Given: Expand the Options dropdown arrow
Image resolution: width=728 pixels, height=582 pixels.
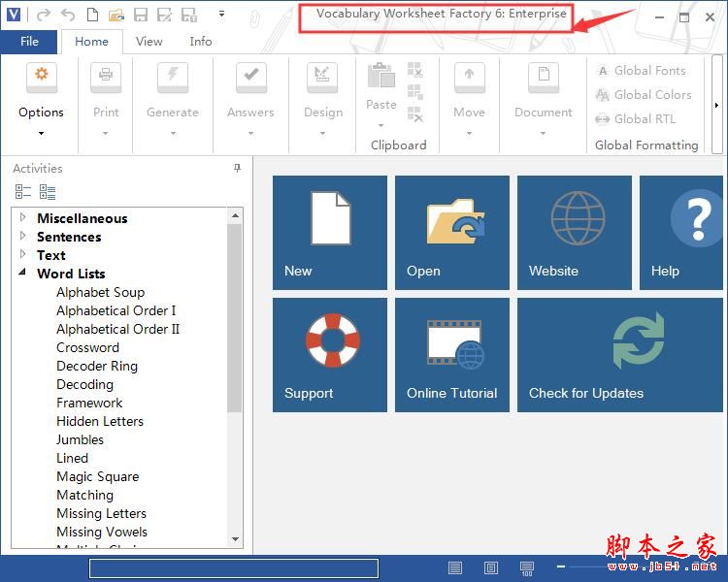Looking at the screenshot, I should tap(42, 134).
